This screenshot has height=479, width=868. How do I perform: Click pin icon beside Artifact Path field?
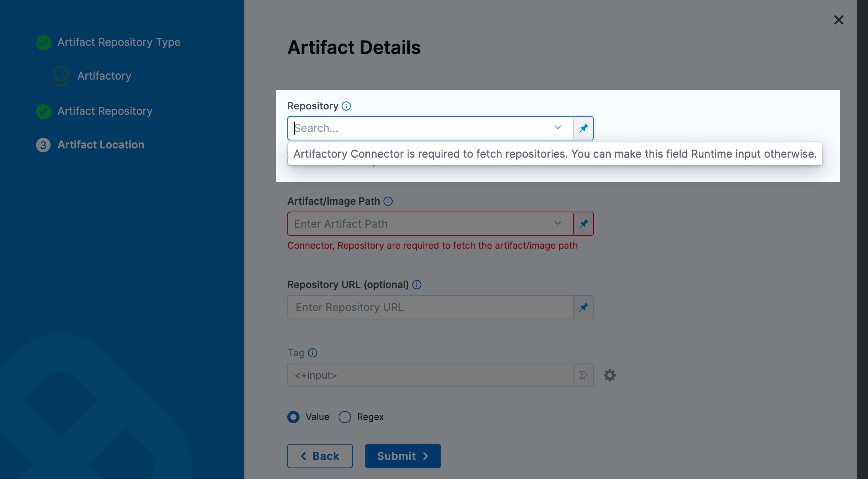pyautogui.click(x=583, y=224)
